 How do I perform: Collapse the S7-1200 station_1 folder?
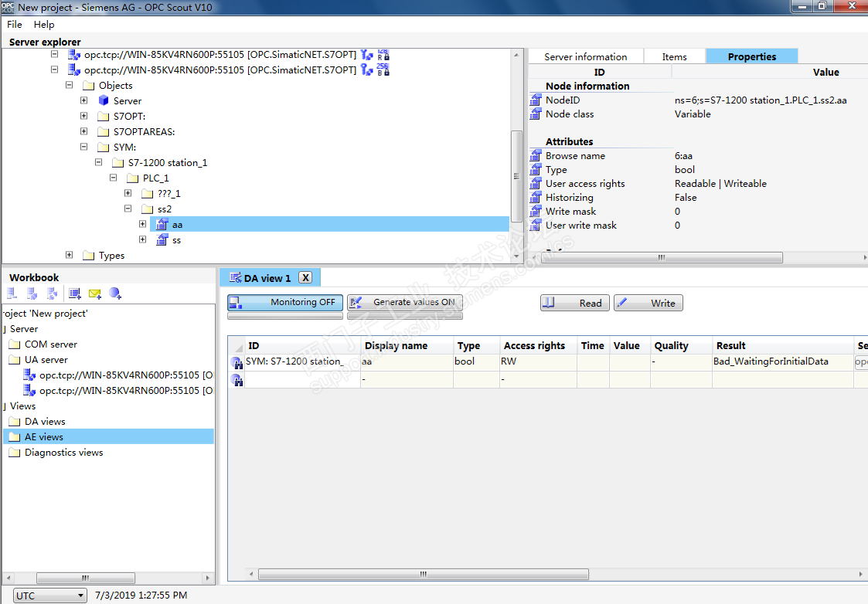98,163
